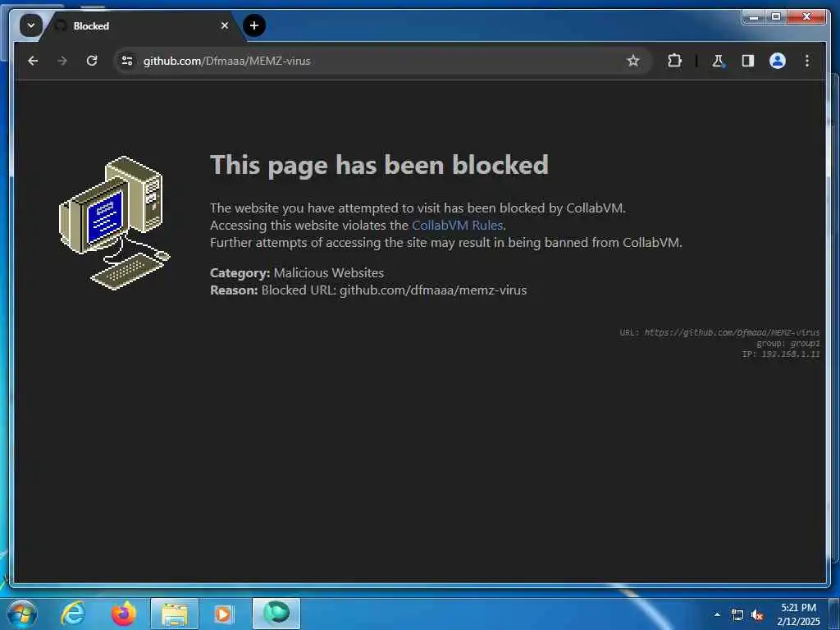Close the Blocked tab

pyautogui.click(x=225, y=25)
